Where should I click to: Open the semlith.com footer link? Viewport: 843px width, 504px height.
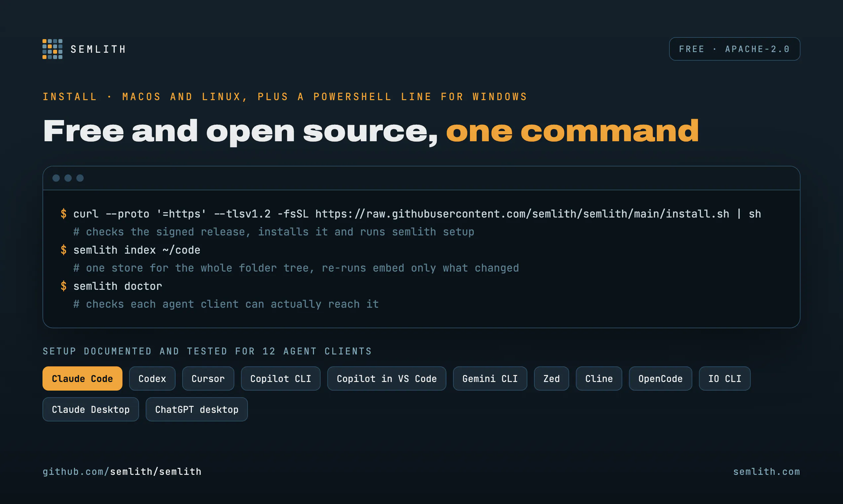click(767, 472)
